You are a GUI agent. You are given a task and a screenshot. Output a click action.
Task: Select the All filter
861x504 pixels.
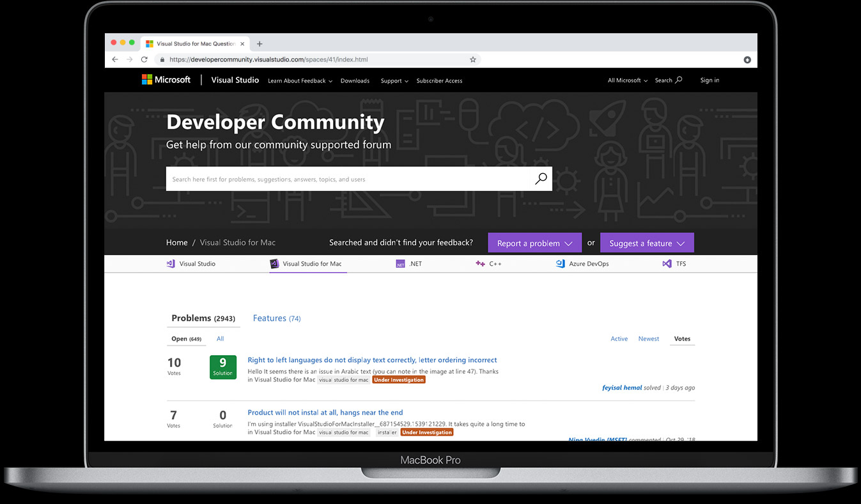pos(220,339)
